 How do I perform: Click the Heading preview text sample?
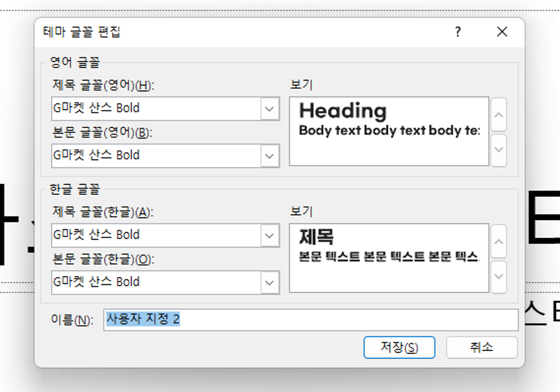click(x=343, y=111)
